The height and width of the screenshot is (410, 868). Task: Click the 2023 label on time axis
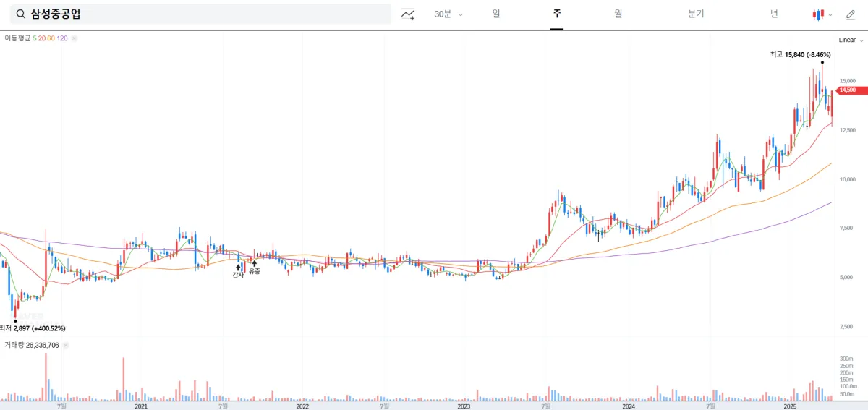tap(464, 406)
